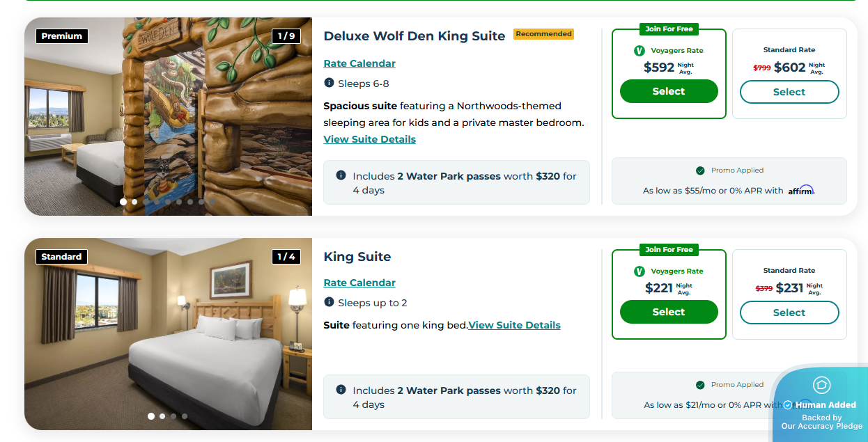This screenshot has height=442, width=868.
Task: Select the $592 Voyagers Rate for Deluxe suite
Action: pos(668,90)
